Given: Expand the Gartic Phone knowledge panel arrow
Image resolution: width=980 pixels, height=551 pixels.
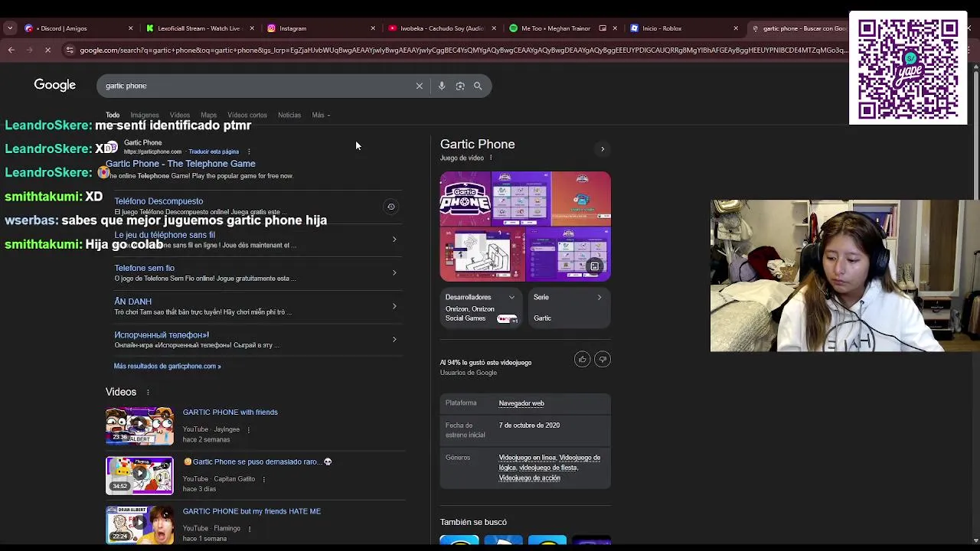Looking at the screenshot, I should point(603,149).
